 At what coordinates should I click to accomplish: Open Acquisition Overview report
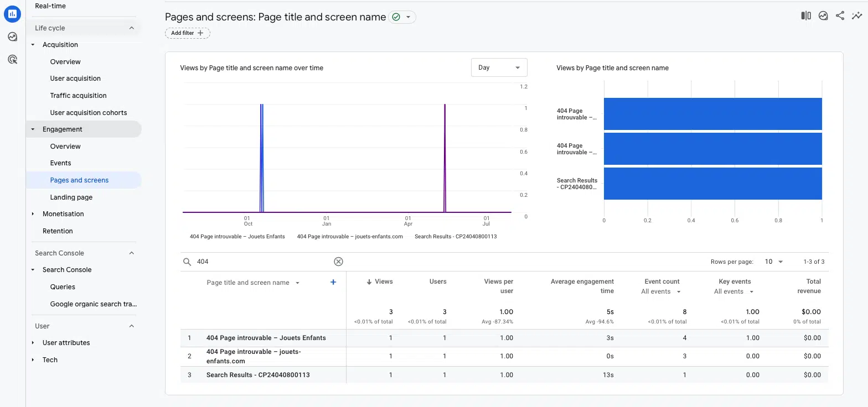tap(65, 62)
